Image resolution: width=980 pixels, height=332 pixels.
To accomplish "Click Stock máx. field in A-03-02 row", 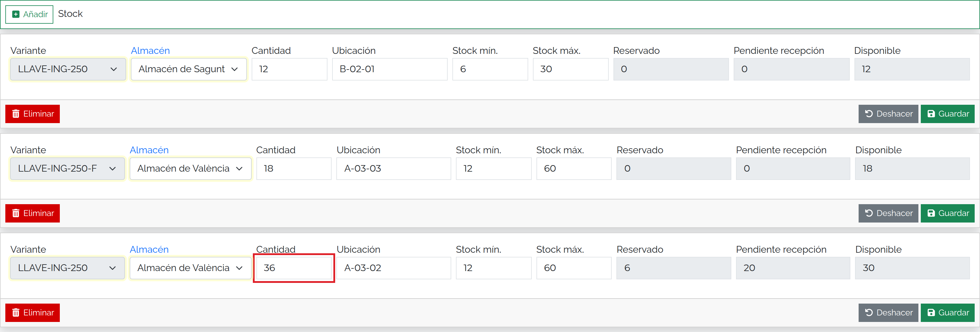I will pyautogui.click(x=574, y=268).
